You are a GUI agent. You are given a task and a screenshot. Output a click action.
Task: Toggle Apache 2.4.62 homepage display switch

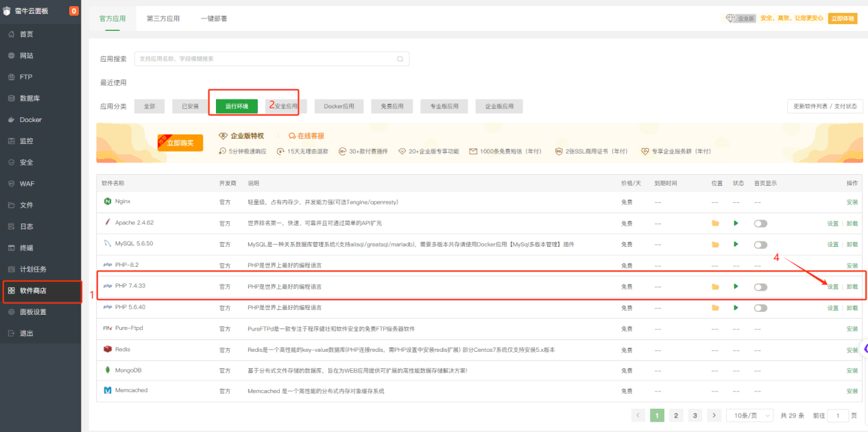[760, 224]
